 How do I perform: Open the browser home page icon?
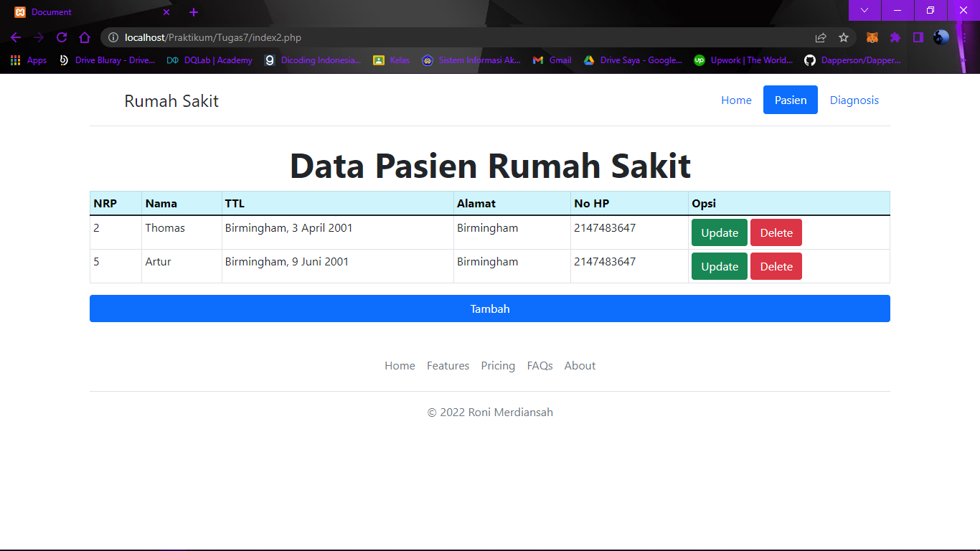tap(85, 37)
